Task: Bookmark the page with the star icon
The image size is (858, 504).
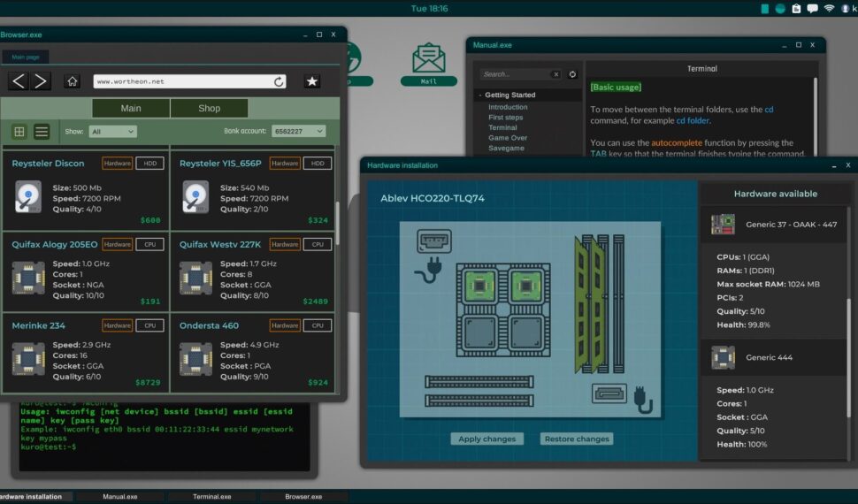Action: click(x=312, y=81)
